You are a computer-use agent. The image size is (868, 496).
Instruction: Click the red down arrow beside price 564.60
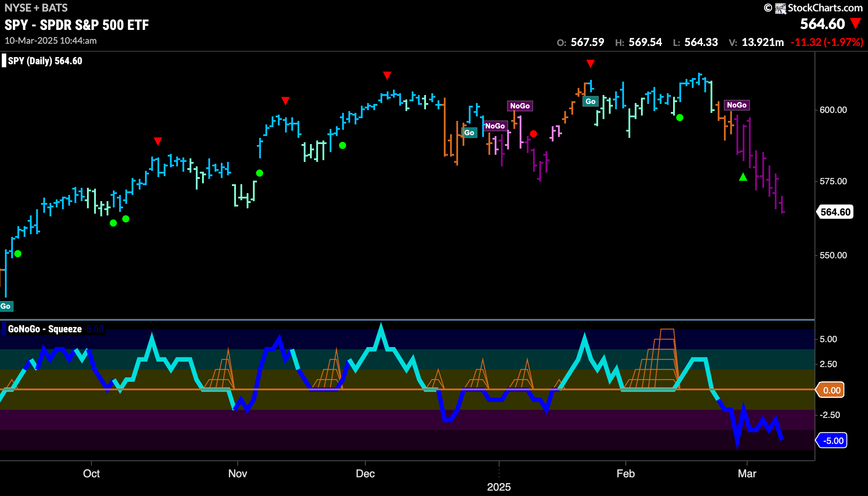click(856, 23)
